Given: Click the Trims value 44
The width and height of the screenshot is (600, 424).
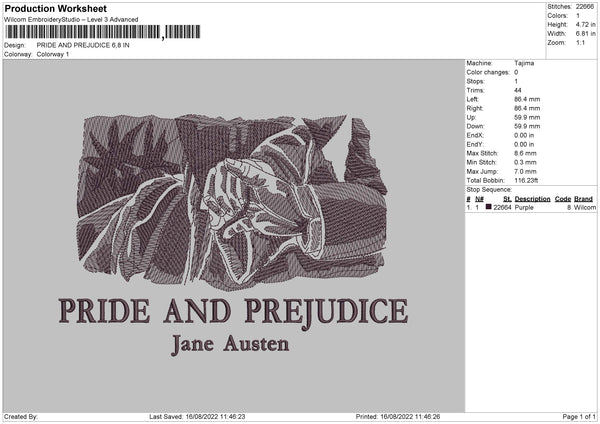Looking at the screenshot, I should (x=518, y=90).
